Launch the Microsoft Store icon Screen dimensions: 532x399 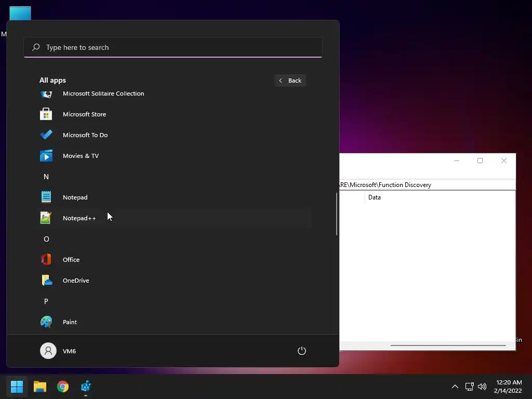click(x=46, y=114)
